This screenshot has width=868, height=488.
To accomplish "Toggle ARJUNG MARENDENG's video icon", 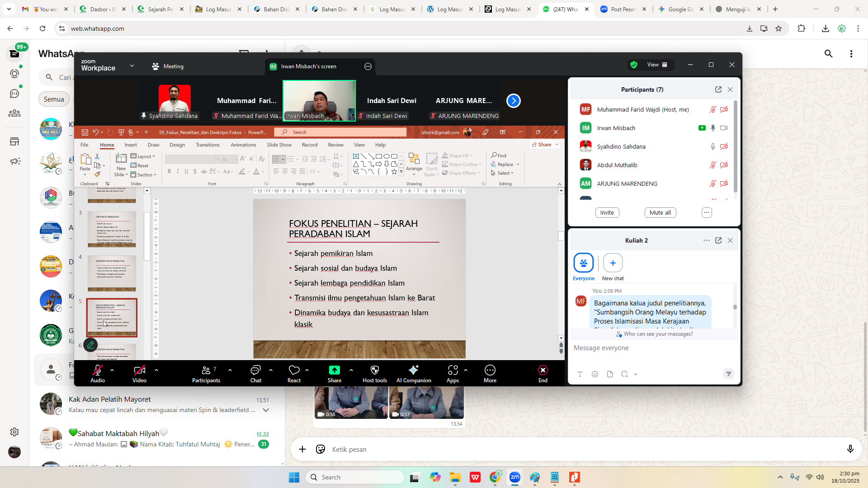I will pyautogui.click(x=724, y=184).
